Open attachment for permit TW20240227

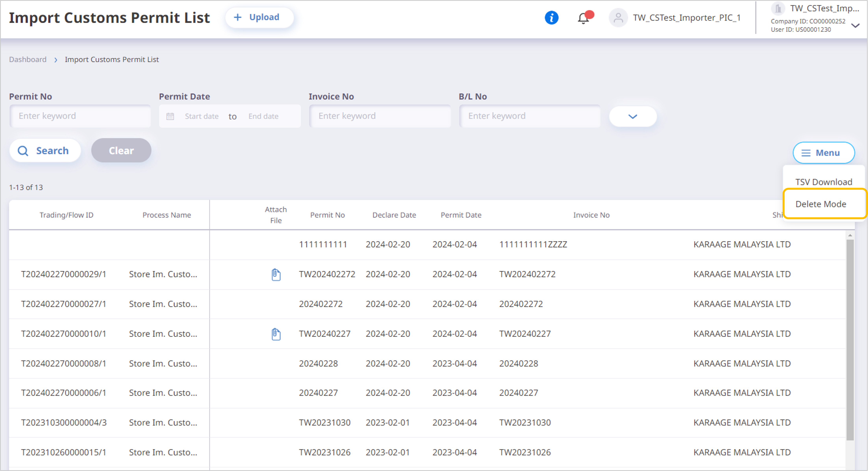pyautogui.click(x=276, y=334)
